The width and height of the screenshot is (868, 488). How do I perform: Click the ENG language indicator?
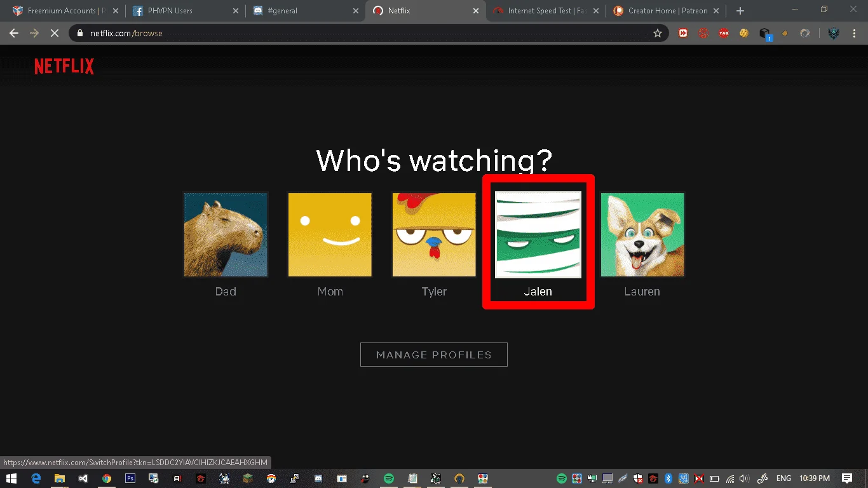pyautogui.click(x=783, y=478)
